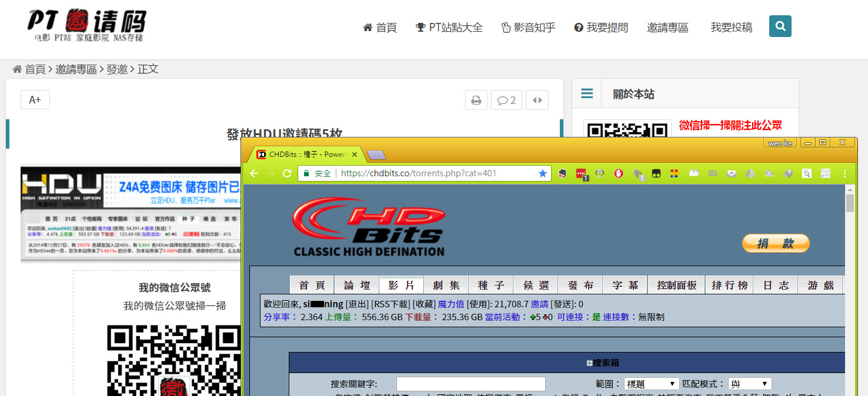The height and width of the screenshot is (396, 868).
Task: Go back in the Chrome window
Action: click(x=254, y=173)
